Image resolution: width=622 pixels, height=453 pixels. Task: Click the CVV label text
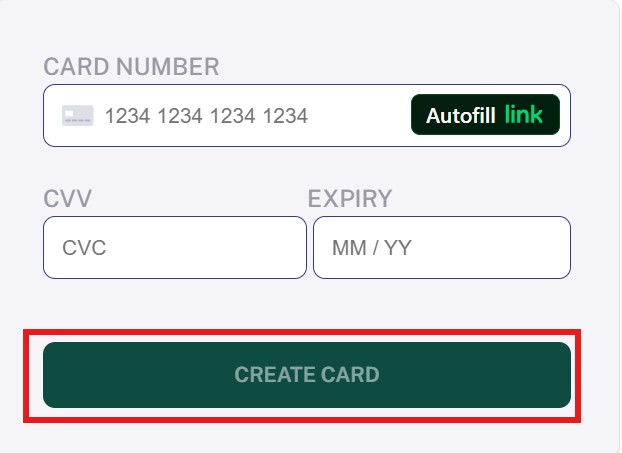pyautogui.click(x=67, y=198)
